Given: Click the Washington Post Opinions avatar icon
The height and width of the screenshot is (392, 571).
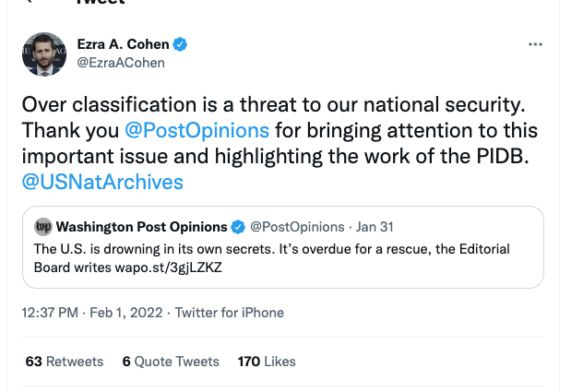Looking at the screenshot, I should tap(43, 227).
